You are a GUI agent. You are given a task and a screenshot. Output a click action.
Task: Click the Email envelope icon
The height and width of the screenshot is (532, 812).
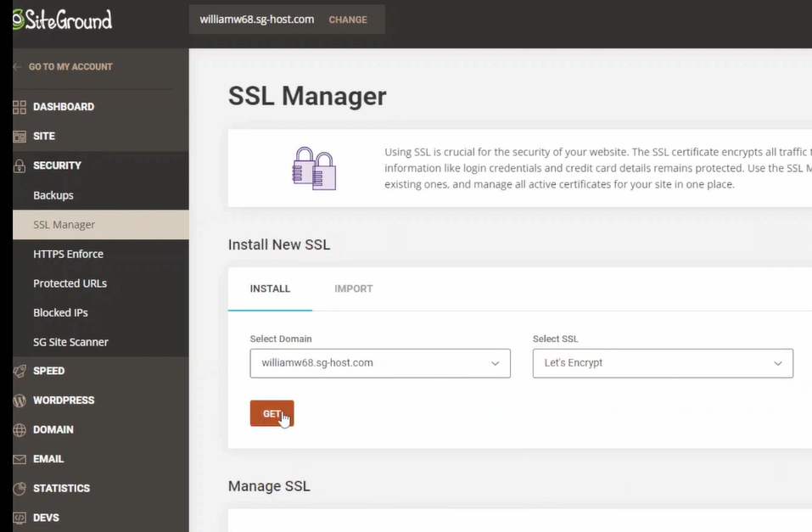click(x=20, y=460)
